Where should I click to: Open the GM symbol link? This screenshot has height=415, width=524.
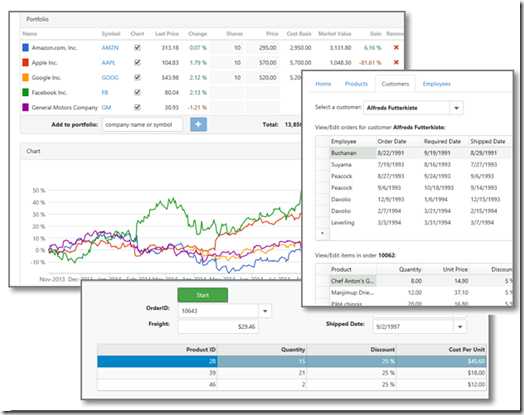(106, 108)
